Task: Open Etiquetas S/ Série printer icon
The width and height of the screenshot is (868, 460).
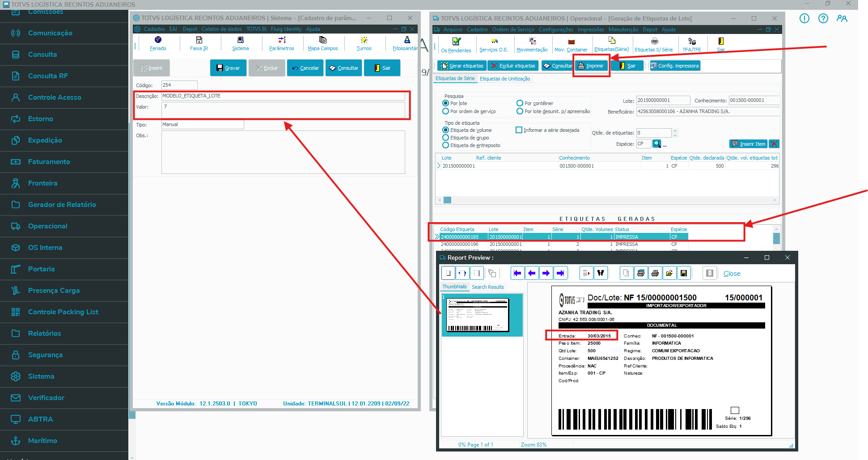Action: coord(654,45)
